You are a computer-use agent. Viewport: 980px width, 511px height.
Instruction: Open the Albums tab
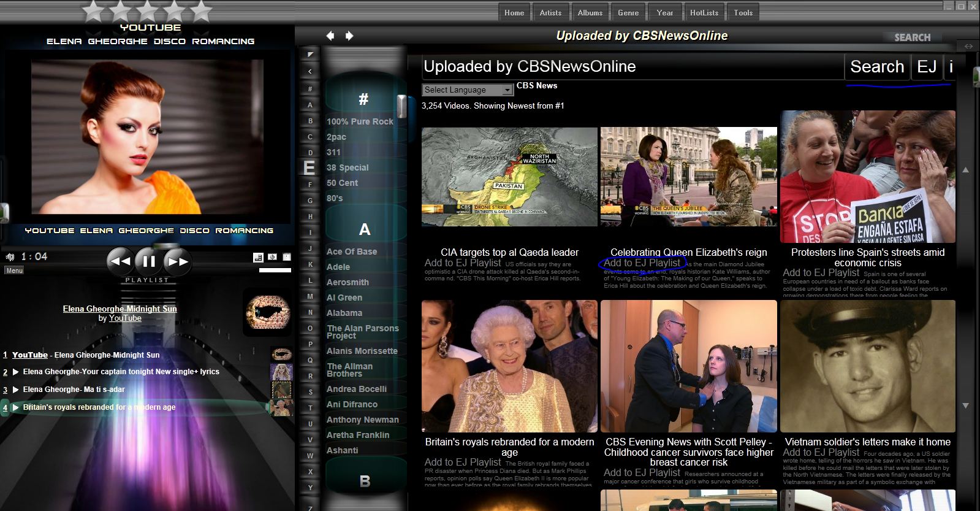590,12
